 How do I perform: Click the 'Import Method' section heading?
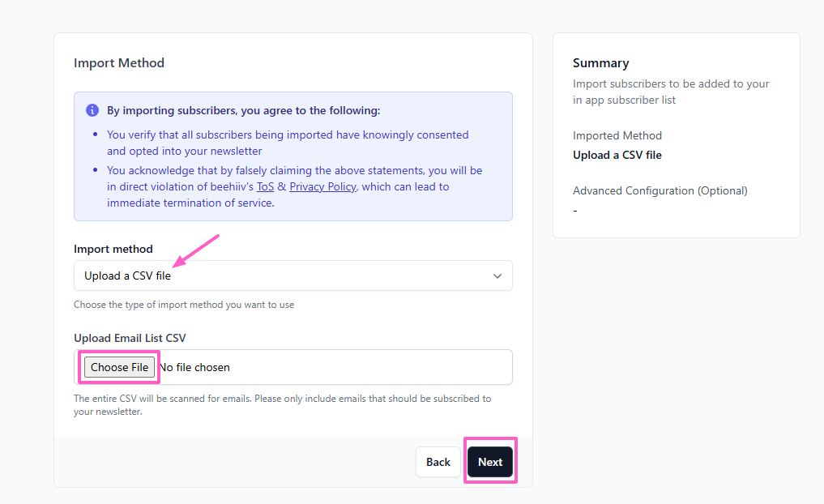(119, 63)
